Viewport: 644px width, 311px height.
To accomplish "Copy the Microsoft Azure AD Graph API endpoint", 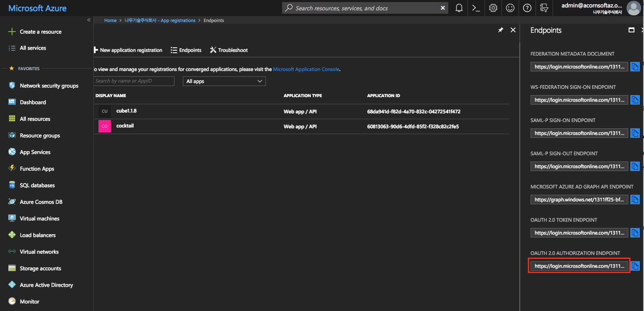I will (x=635, y=200).
